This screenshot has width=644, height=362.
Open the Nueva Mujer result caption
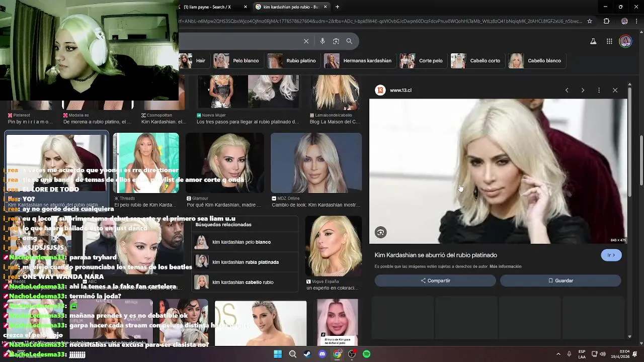[248, 122]
